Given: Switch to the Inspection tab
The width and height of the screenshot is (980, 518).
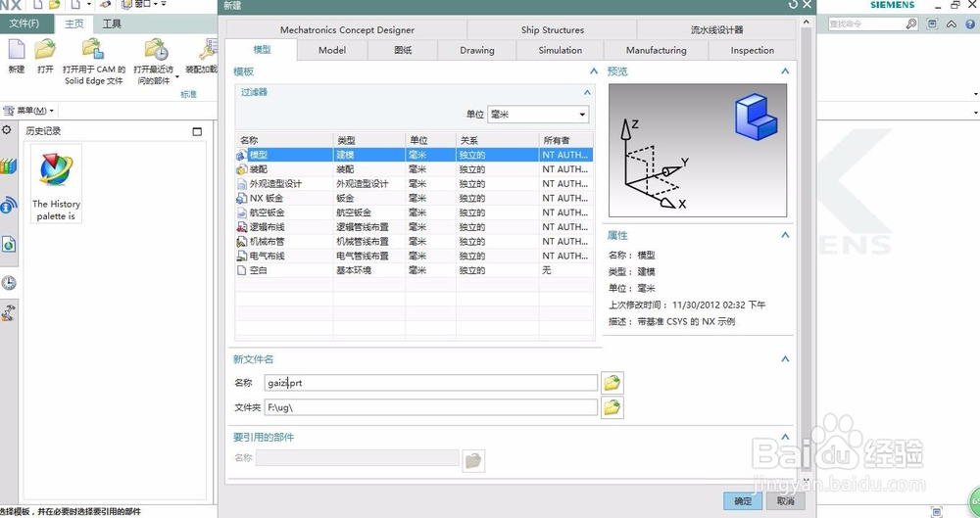Looking at the screenshot, I should pos(753,50).
